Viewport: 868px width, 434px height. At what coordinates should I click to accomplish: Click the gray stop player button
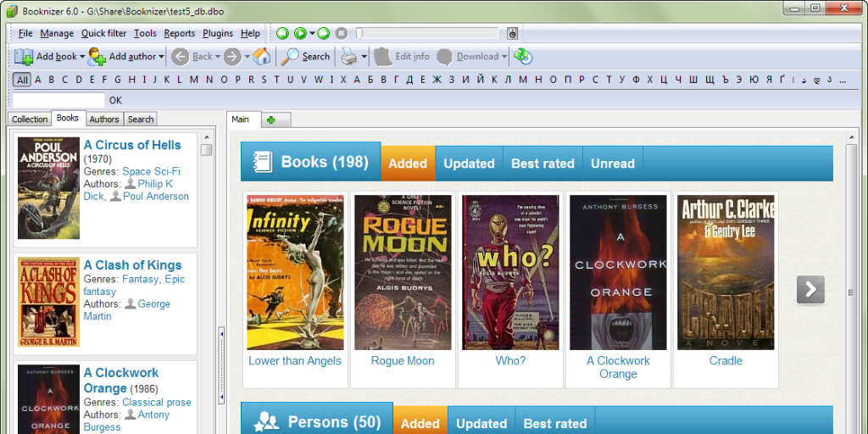342,34
